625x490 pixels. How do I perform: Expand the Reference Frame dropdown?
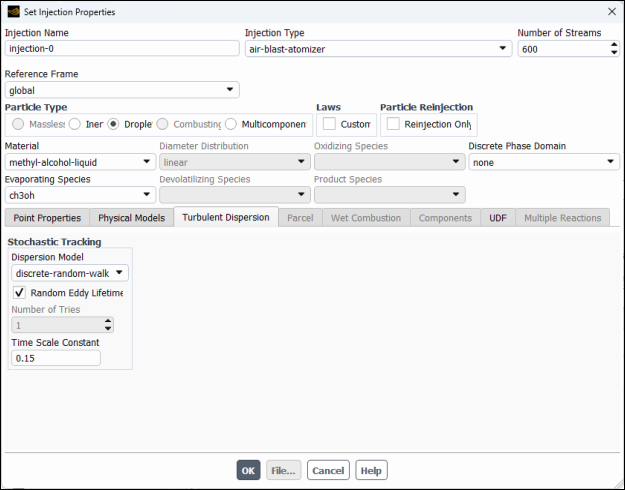pyautogui.click(x=122, y=90)
